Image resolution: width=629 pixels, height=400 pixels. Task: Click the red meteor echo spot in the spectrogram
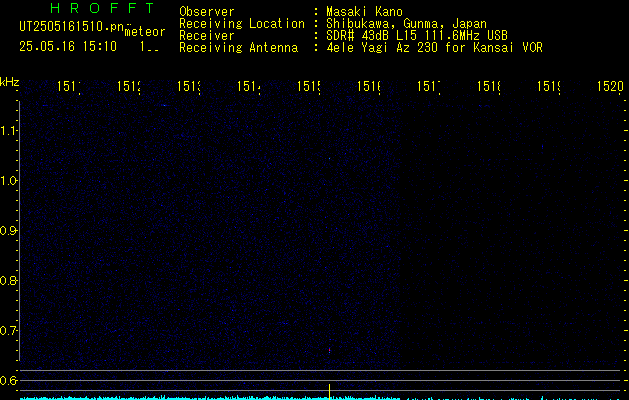pyautogui.click(x=329, y=350)
